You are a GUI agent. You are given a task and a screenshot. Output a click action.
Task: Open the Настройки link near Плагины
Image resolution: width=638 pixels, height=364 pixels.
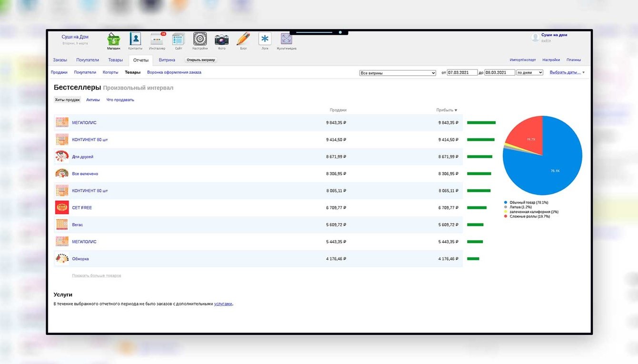551,60
